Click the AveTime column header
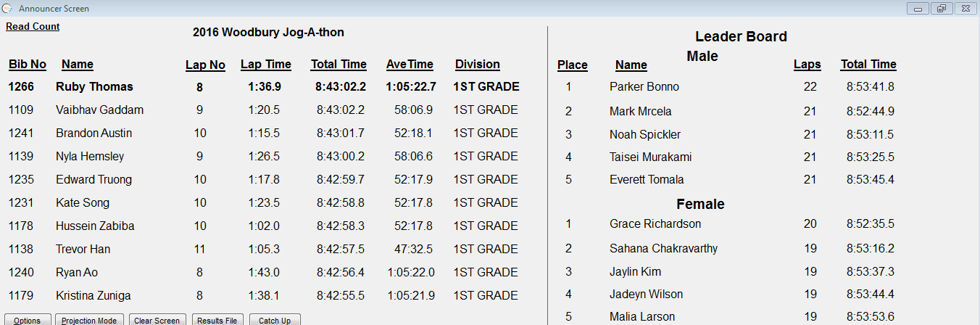980x325 pixels. (410, 65)
